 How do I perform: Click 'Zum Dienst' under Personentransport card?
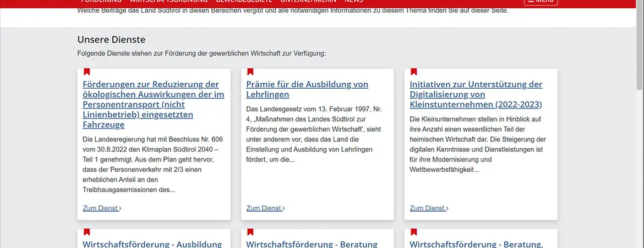(x=102, y=208)
